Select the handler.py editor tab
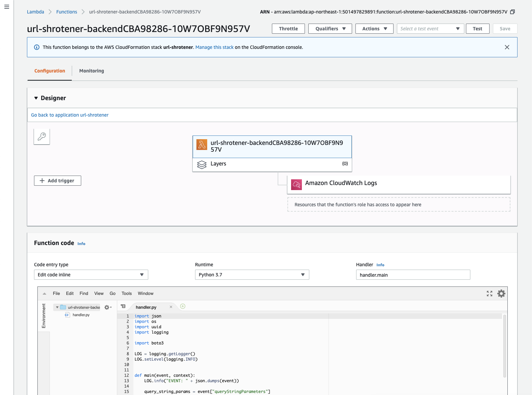Viewport: 532px width, 395px height. point(146,307)
